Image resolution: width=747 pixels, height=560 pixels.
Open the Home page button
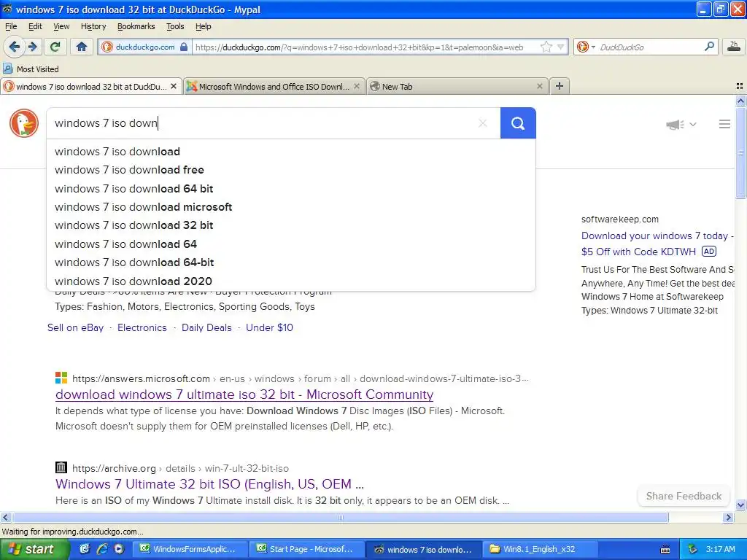pos(82,47)
